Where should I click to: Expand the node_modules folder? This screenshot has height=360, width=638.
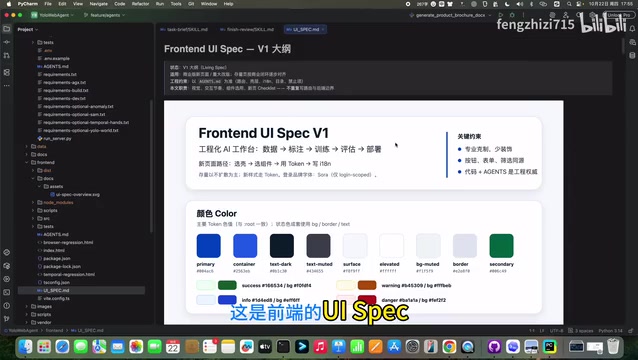tap(33, 202)
